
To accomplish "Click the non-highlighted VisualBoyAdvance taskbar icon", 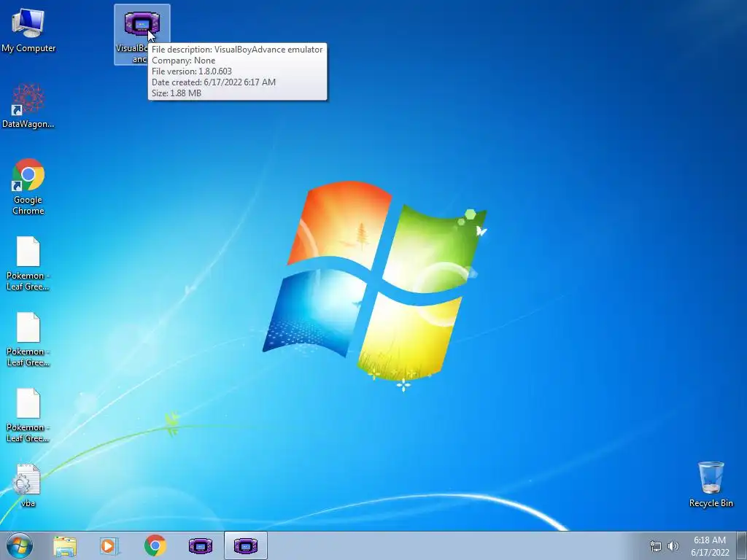I will (x=201, y=545).
